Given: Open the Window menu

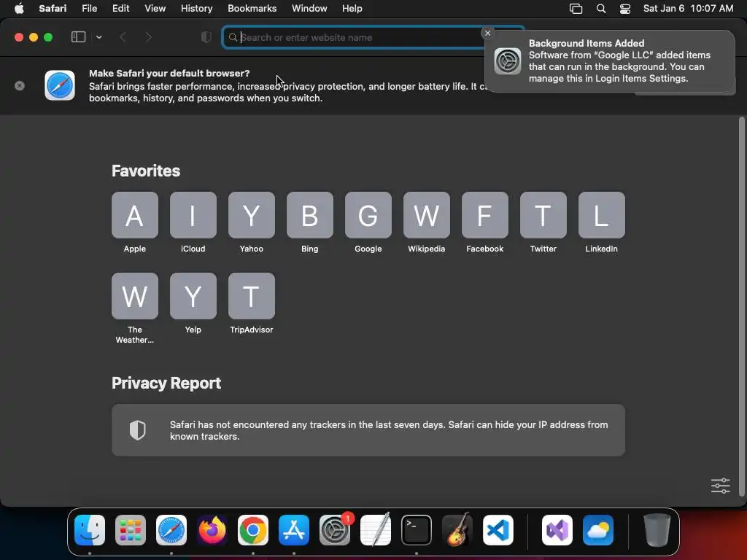Looking at the screenshot, I should point(309,8).
